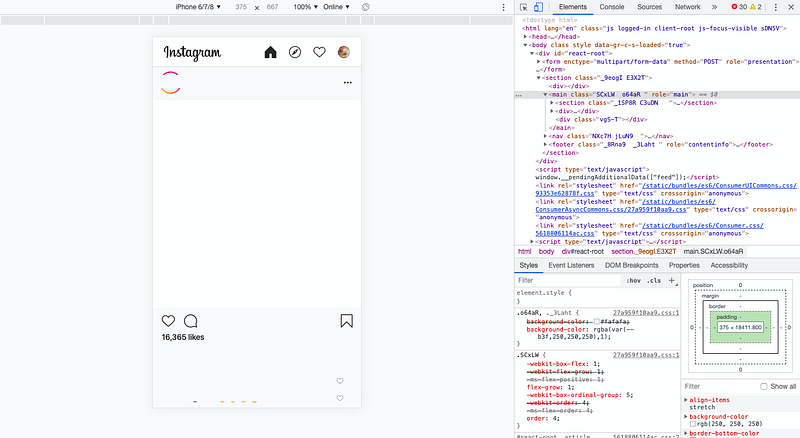800x438 pixels.
Task: Click the yellow warning count badge
Action: click(756, 7)
